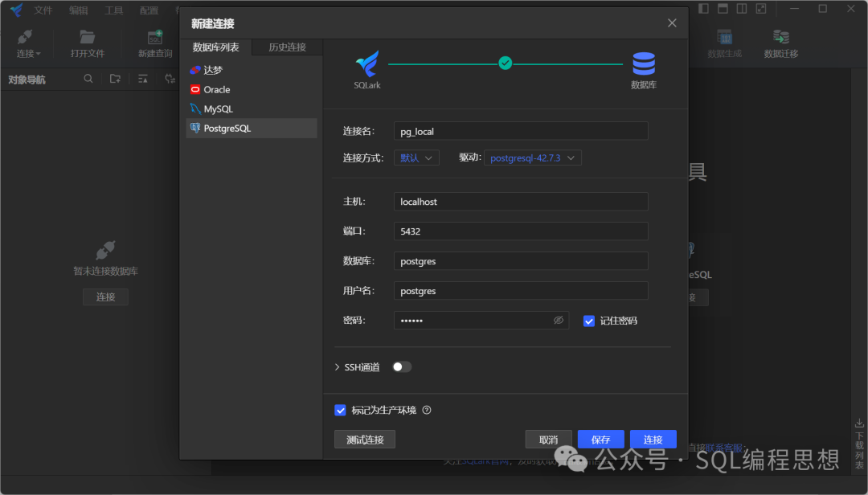Uncheck 标记为生产环境 checkbox
This screenshot has width=868, height=495.
point(340,410)
